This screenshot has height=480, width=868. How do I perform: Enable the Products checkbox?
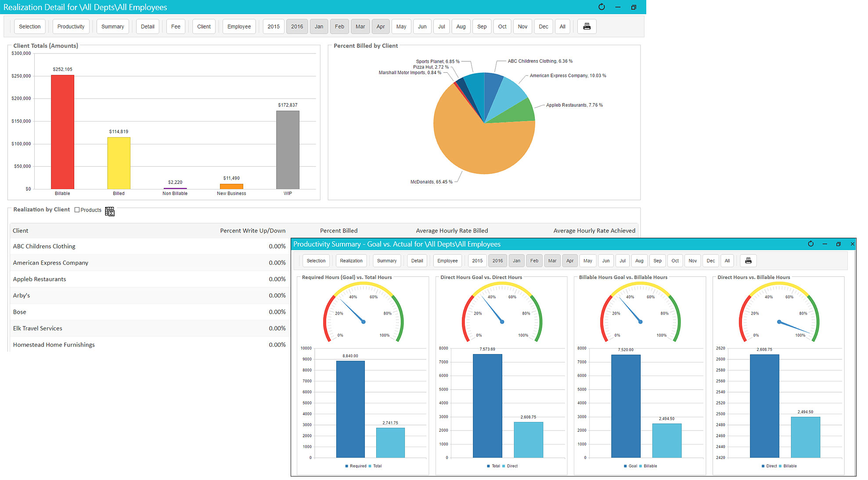pos(77,210)
